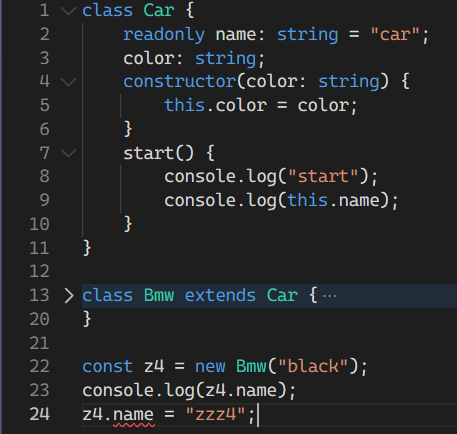Click the 'start' method name on line 7
Image resolution: width=457 pixels, height=434 pixels.
tap(148, 153)
